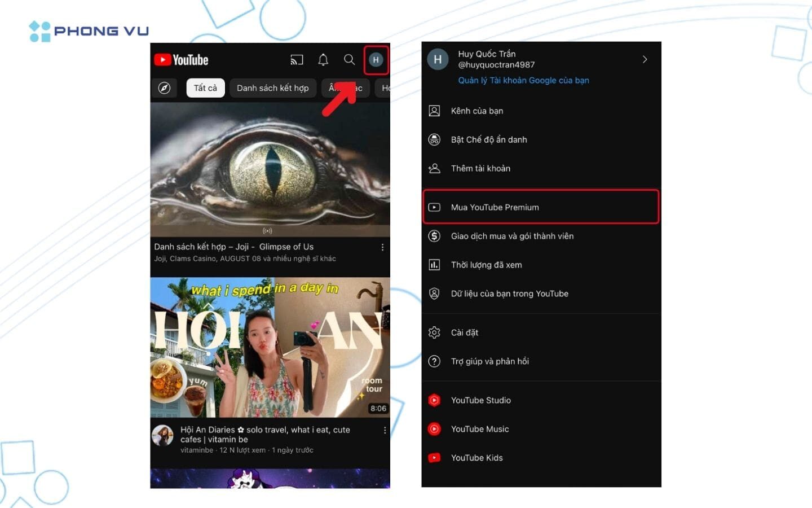Screen dimensions: 812x508
Task: Tap the Huy Quốc Trần account avatar
Action: point(438,59)
